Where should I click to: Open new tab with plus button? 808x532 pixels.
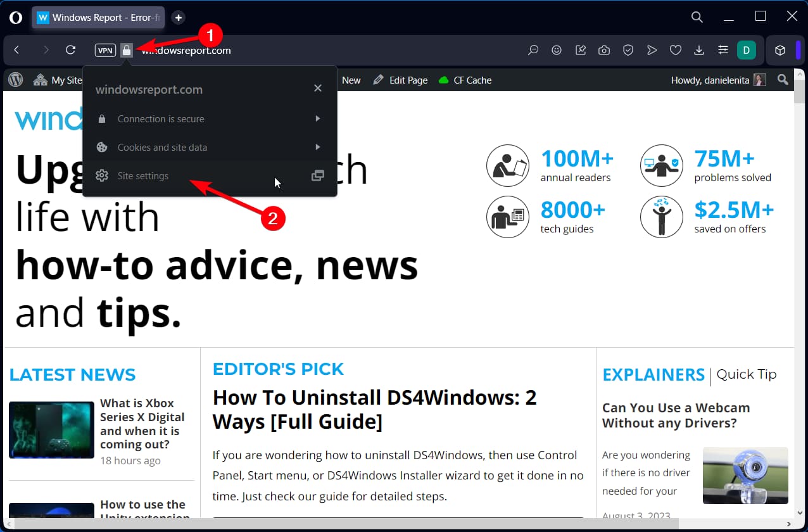pos(179,18)
